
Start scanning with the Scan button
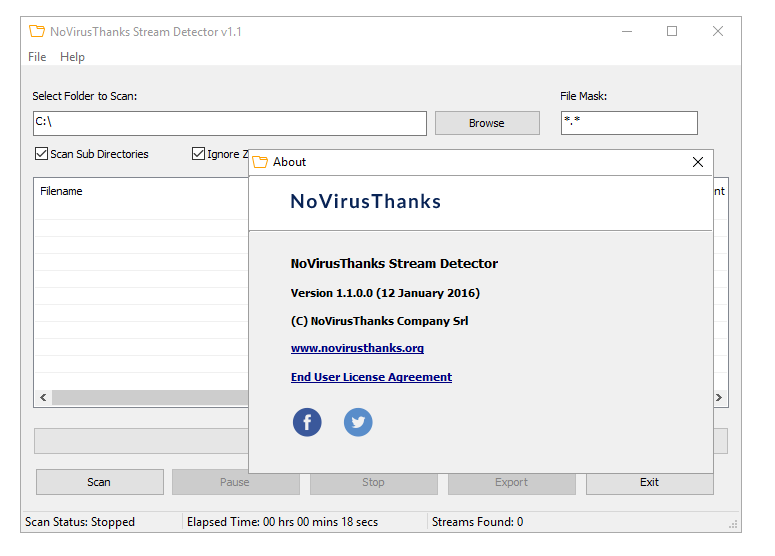pyautogui.click(x=99, y=482)
